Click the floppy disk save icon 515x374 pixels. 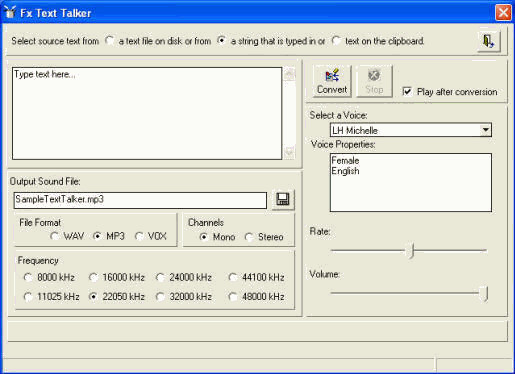pos(283,200)
